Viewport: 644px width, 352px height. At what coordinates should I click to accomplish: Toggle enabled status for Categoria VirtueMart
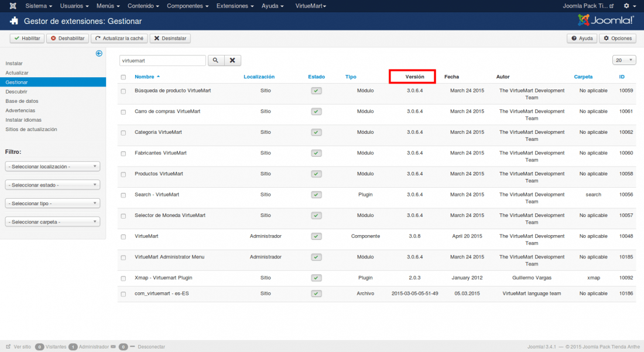pyautogui.click(x=316, y=132)
